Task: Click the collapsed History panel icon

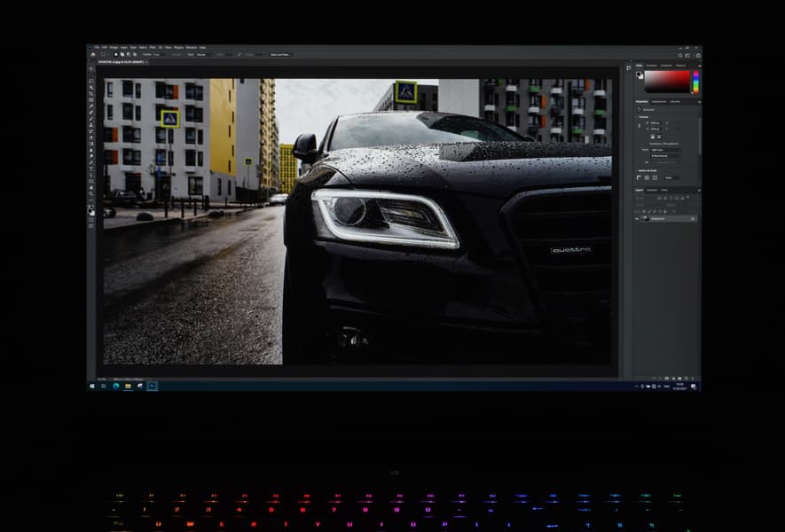Action: (x=628, y=68)
